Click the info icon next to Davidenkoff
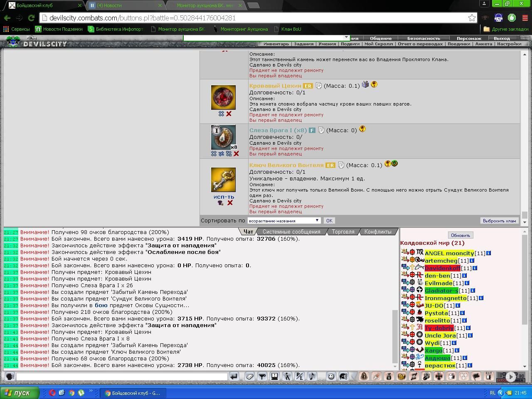532x399 pixels. pyautogui.click(x=475, y=268)
